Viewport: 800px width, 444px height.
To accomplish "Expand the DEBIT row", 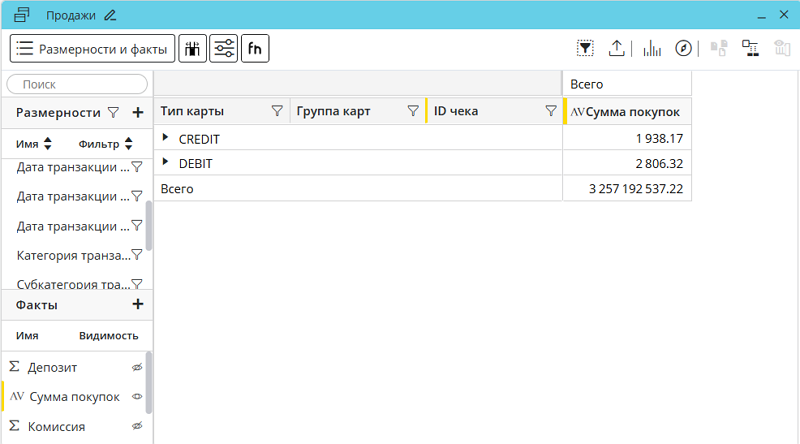I will 166,163.
